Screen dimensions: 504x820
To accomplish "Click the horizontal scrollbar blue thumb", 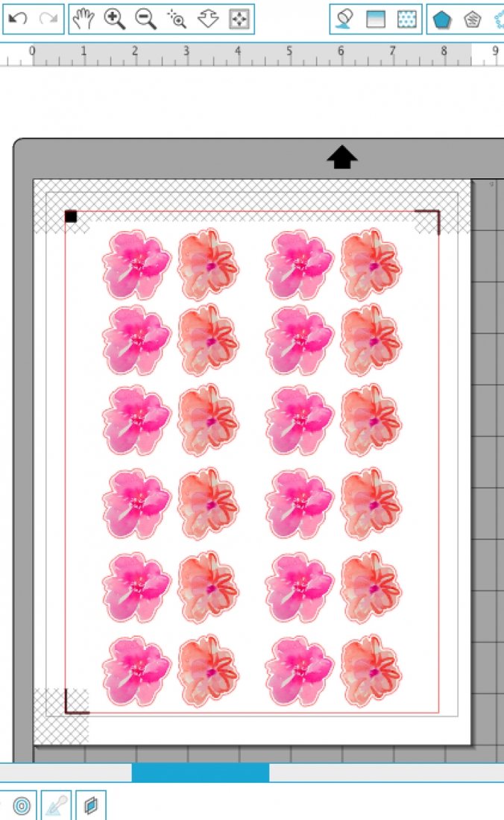I will click(201, 772).
